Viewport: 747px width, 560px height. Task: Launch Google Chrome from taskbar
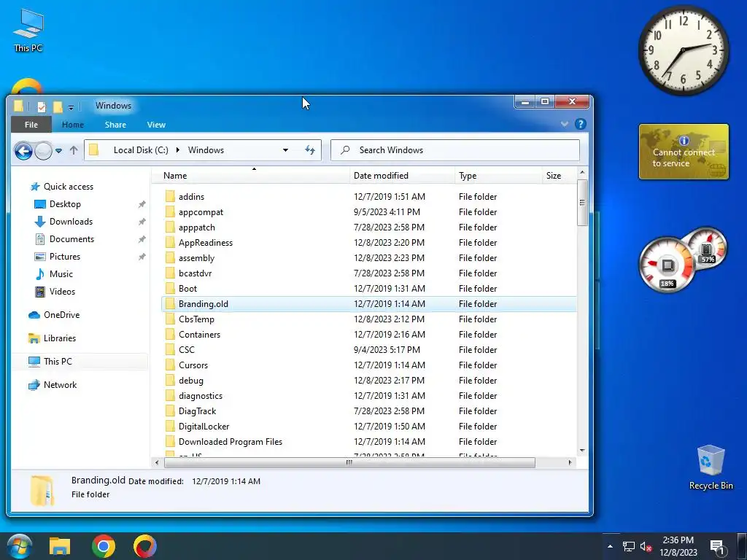tap(104, 547)
